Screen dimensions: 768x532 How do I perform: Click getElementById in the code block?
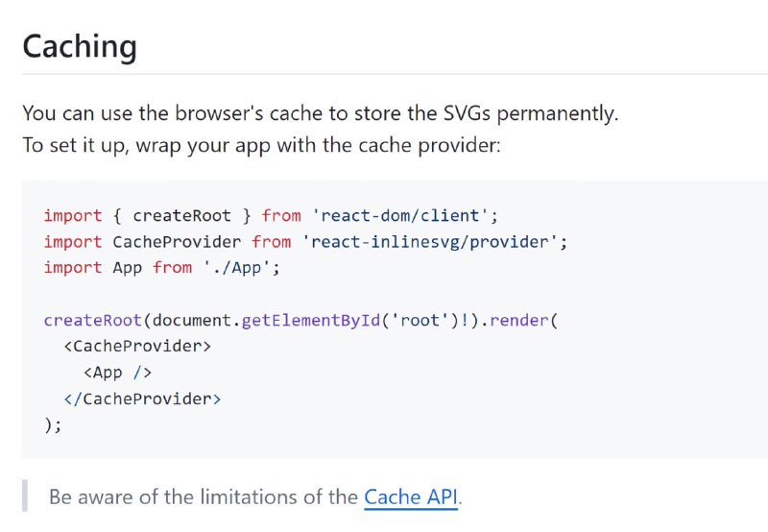pos(311,320)
